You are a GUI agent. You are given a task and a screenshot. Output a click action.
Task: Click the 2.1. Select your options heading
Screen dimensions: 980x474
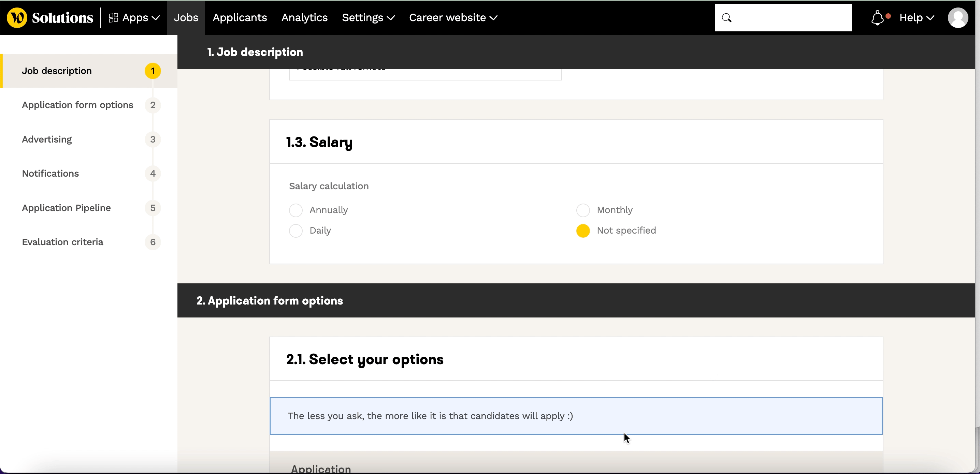(x=365, y=359)
